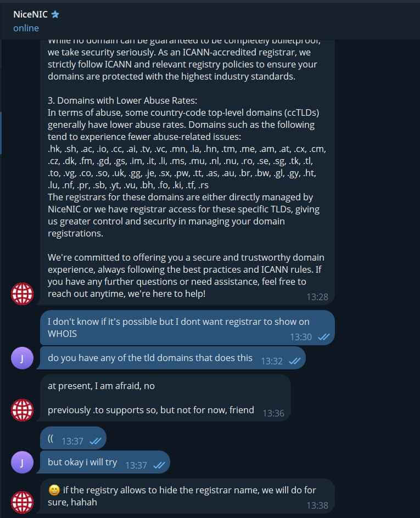Click the grinning emoji in the last message
The width and height of the screenshot is (420, 518).
pos(54,489)
